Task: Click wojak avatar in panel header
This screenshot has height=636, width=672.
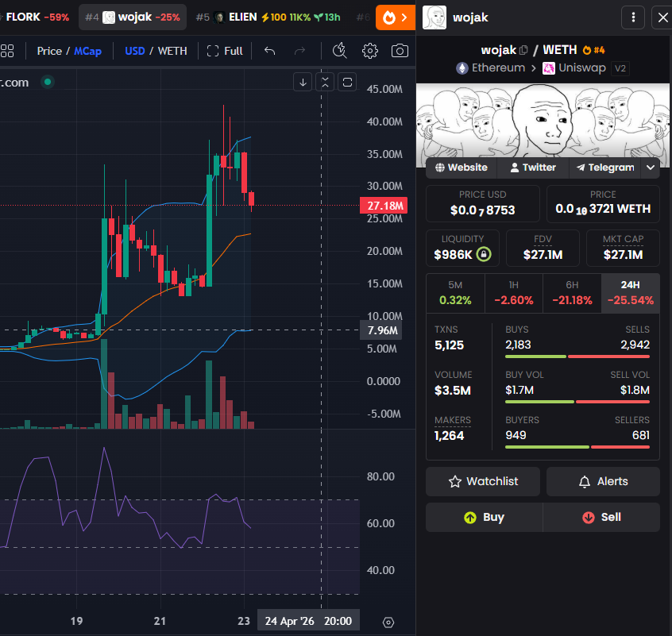Action: (434, 17)
